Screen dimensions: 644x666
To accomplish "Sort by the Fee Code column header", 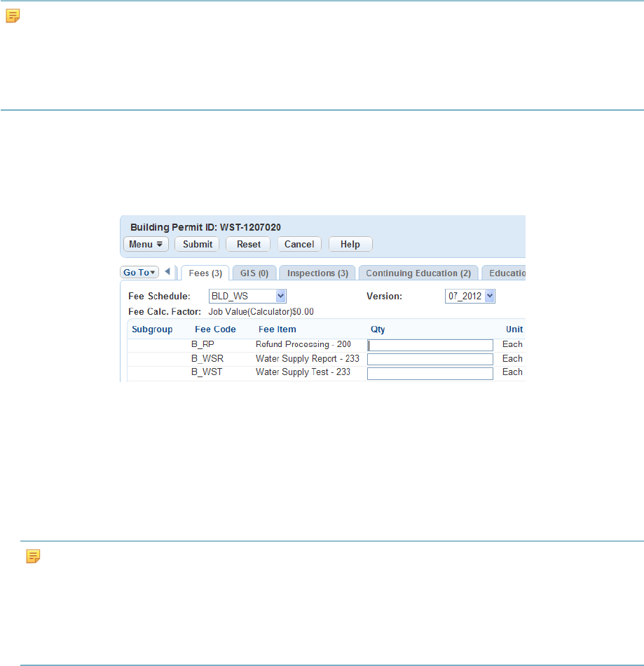I will (215, 329).
